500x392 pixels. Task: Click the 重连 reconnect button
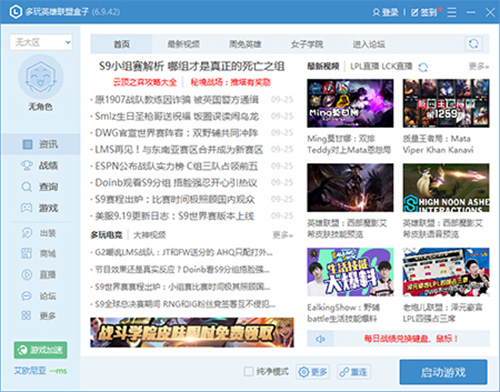point(353,372)
